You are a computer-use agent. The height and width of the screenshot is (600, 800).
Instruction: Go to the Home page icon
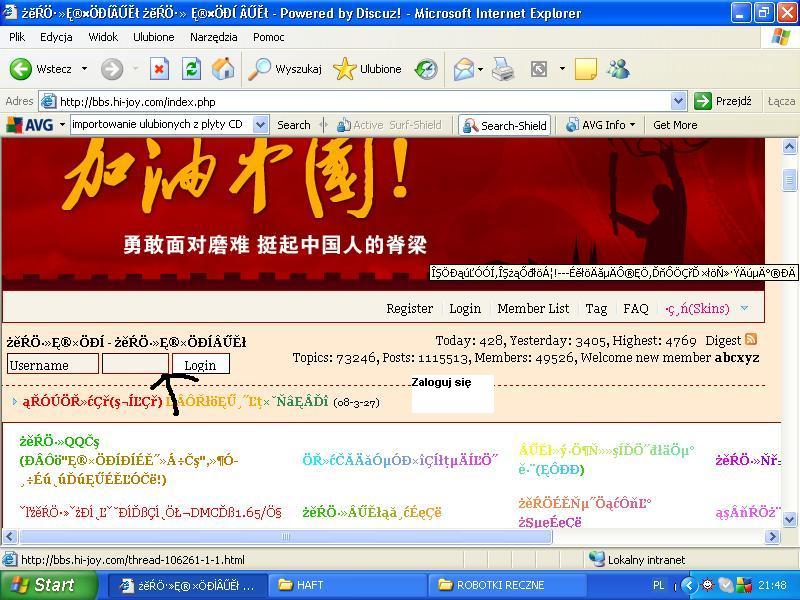point(223,69)
